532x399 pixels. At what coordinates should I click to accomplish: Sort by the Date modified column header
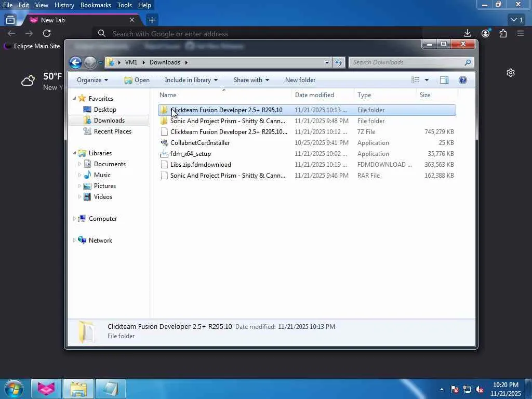tap(322, 95)
